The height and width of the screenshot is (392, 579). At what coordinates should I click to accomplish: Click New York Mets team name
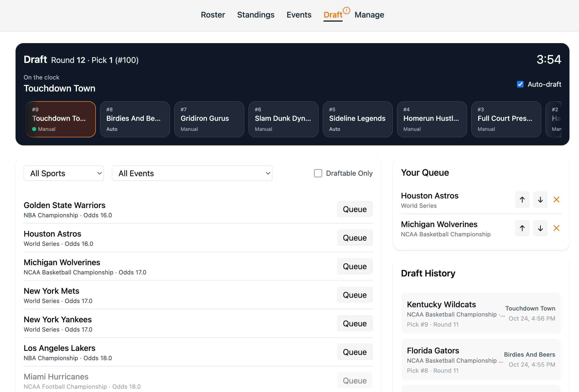coord(51,291)
